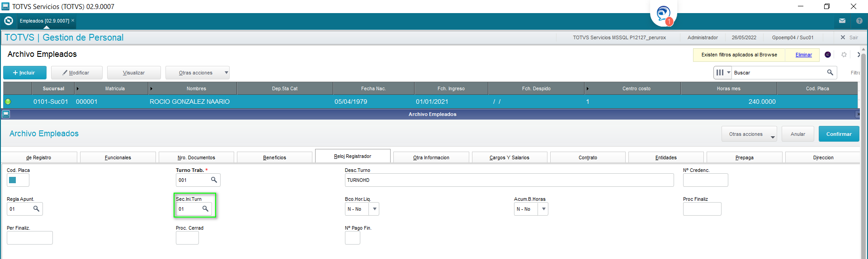Click the Eliminar filters link
Viewport: 868px width, 259px height.
[803, 55]
